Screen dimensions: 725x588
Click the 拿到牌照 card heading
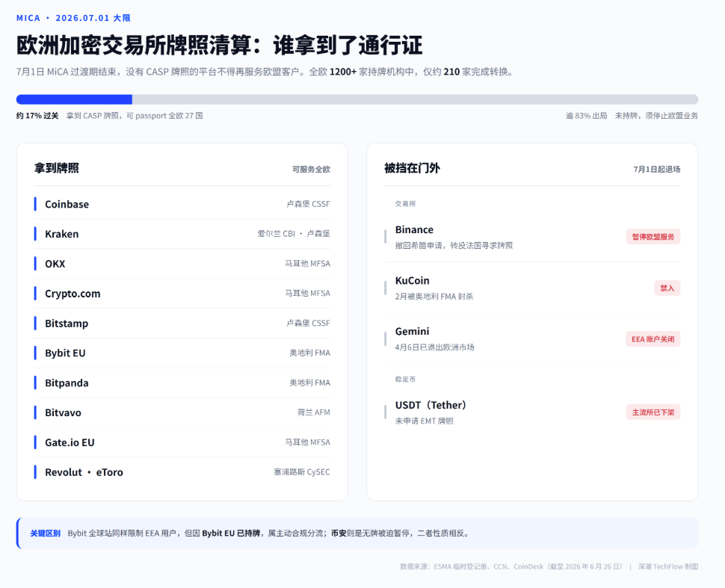coord(56,168)
